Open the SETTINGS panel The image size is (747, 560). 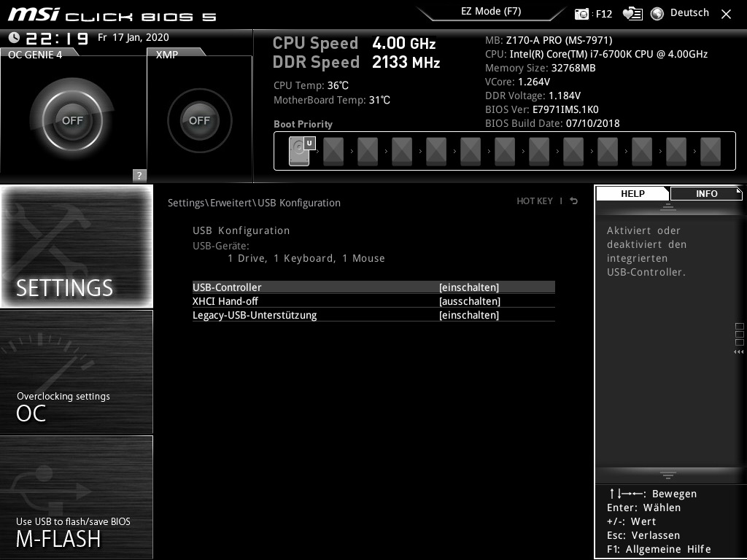pyautogui.click(x=77, y=246)
